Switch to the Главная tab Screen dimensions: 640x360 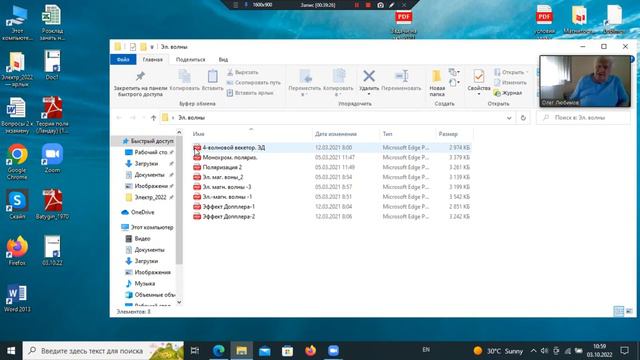tap(153, 60)
